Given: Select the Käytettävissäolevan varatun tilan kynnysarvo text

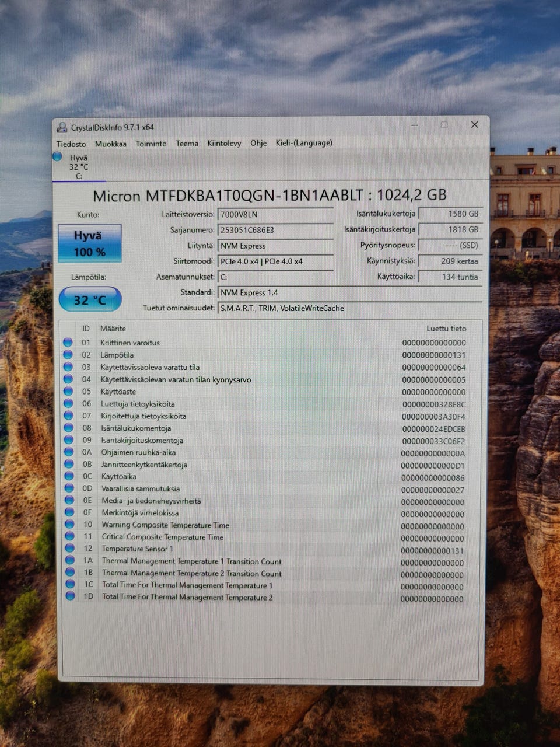Looking at the screenshot, I should pos(176,379).
